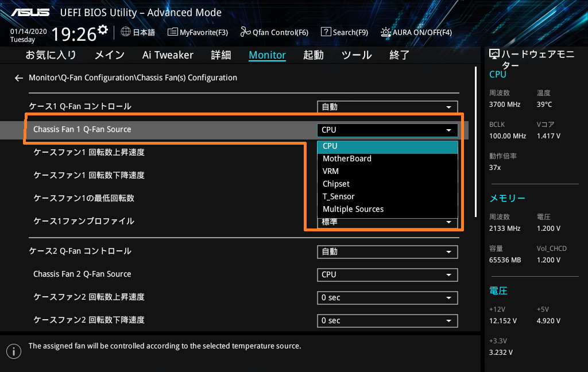Switch to ツール tab

click(x=357, y=55)
